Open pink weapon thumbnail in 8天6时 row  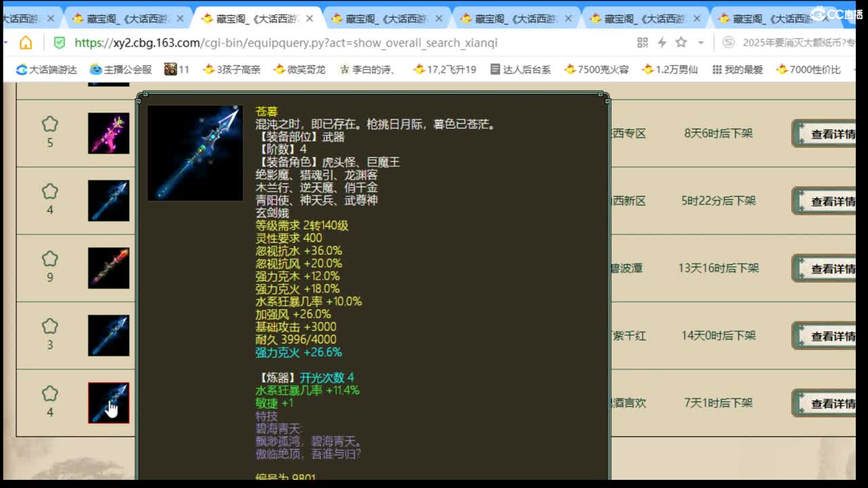108,134
